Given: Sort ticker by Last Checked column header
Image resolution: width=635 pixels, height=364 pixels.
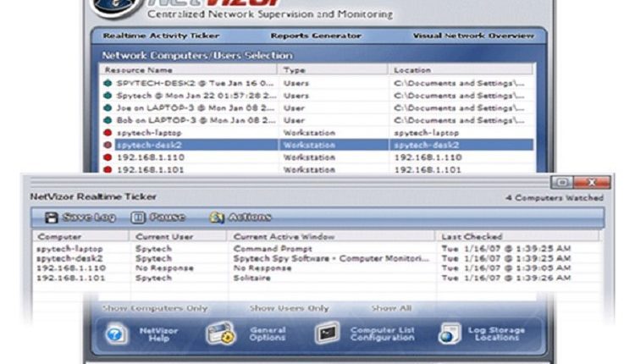Looking at the screenshot, I should (518, 236).
